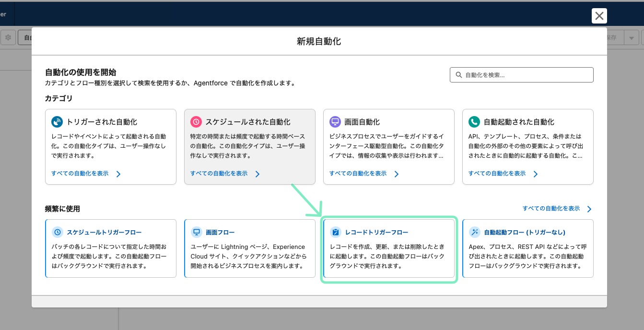Select the トリガーされた自動化 category title
The image size is (644, 330).
102,122
